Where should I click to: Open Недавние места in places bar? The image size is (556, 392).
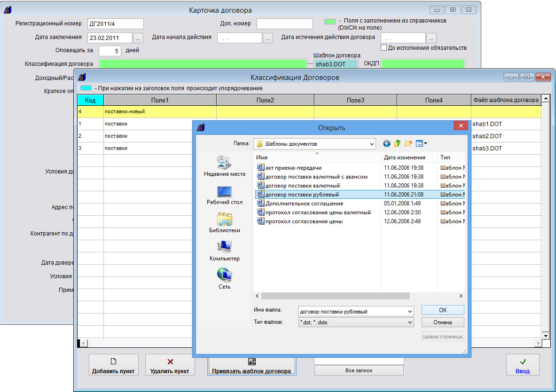click(225, 166)
